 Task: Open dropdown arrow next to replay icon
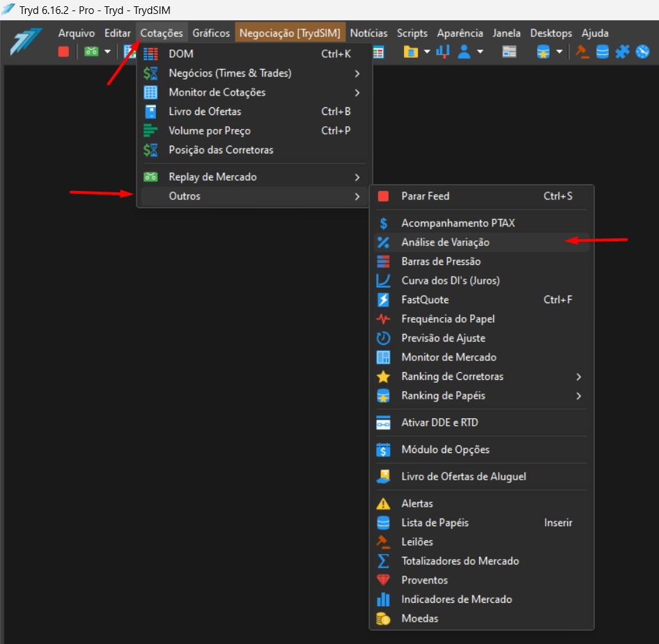pyautogui.click(x=107, y=52)
